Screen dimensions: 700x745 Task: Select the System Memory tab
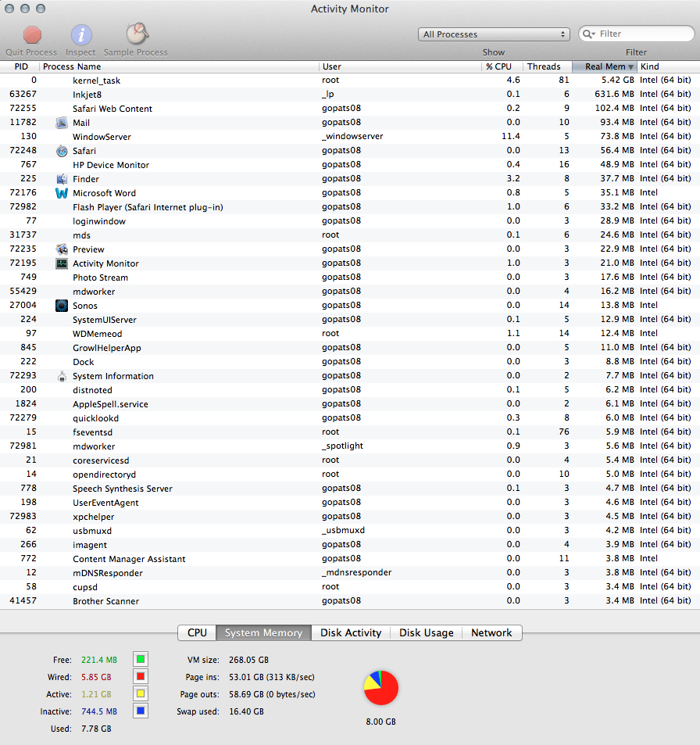point(263,633)
